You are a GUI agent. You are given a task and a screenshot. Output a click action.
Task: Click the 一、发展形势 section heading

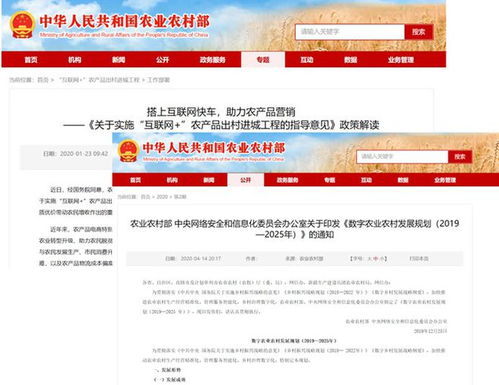pyautogui.click(x=167, y=370)
